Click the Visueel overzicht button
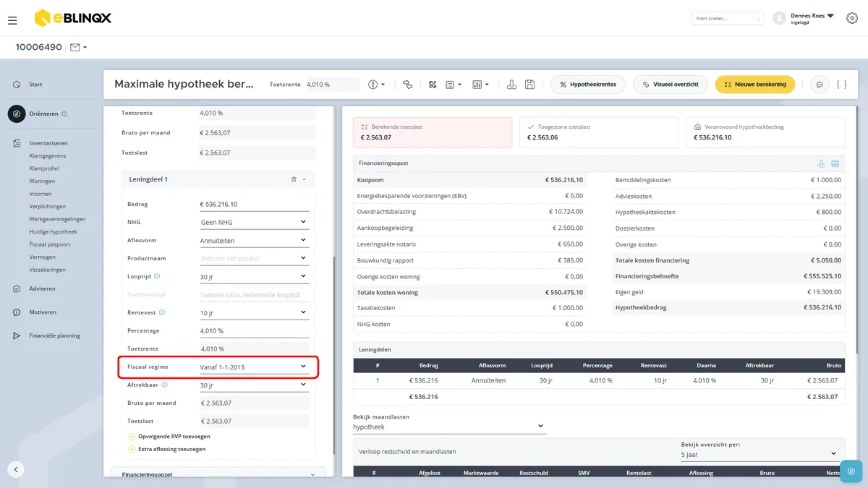The height and width of the screenshot is (488, 868). tap(671, 85)
